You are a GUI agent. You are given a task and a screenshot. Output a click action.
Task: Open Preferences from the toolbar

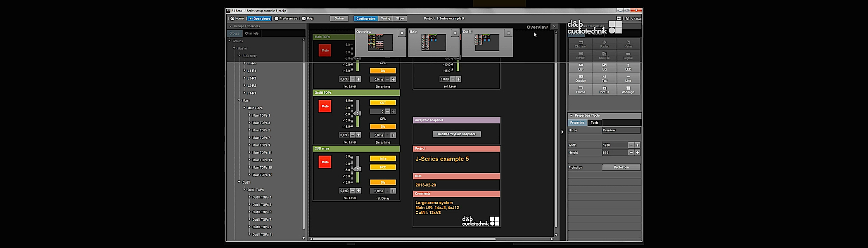[286, 19]
